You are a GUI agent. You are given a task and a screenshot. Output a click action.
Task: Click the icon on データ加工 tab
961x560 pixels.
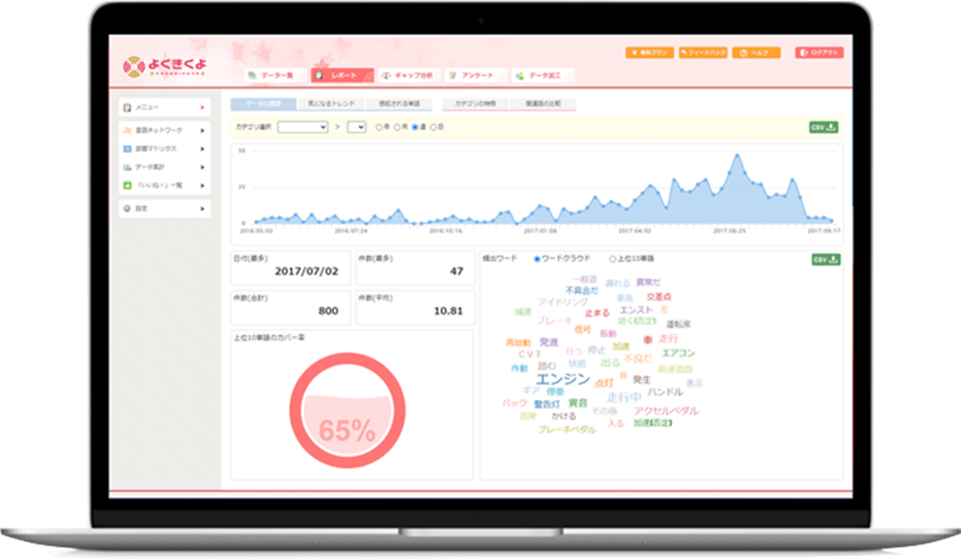tap(521, 75)
